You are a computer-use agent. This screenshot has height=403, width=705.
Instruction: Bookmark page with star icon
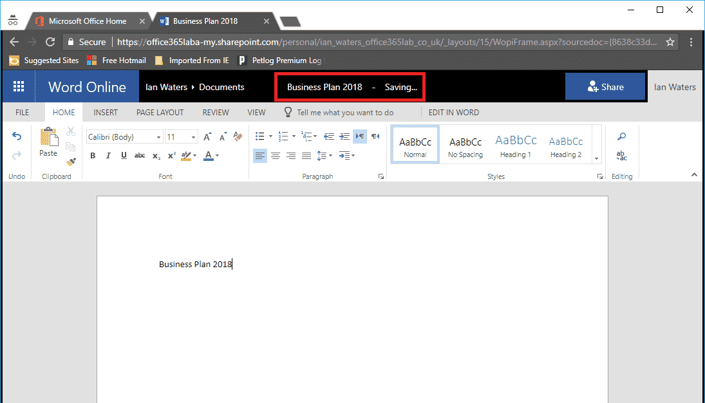click(670, 42)
